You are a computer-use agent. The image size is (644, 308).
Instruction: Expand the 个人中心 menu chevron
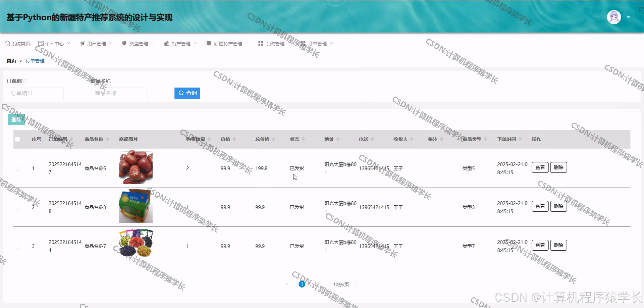point(68,43)
